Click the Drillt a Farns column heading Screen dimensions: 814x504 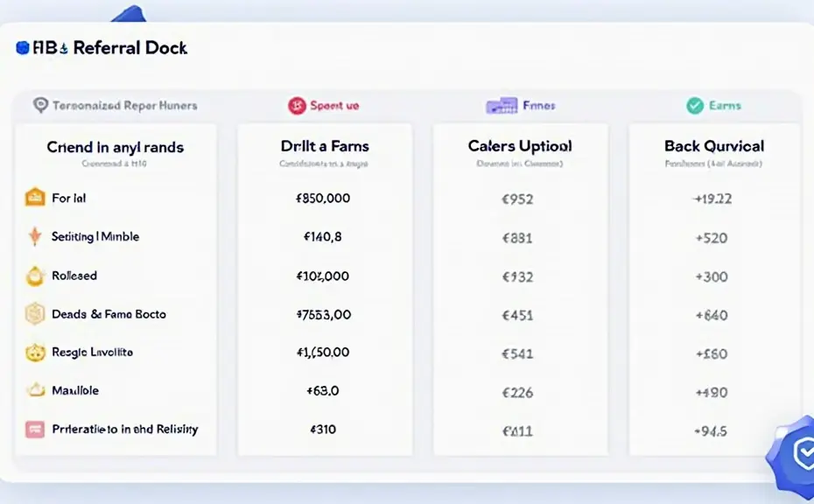click(324, 146)
